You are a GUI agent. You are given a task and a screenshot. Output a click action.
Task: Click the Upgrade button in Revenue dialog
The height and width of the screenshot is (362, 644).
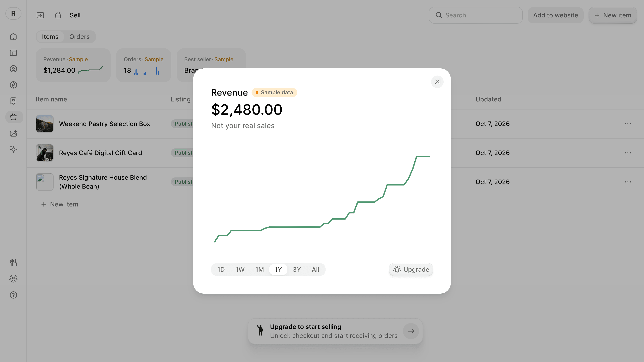tap(411, 269)
